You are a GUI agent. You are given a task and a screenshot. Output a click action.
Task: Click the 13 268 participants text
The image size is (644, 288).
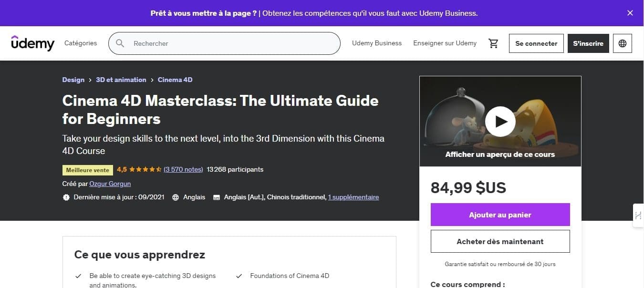[x=235, y=169]
